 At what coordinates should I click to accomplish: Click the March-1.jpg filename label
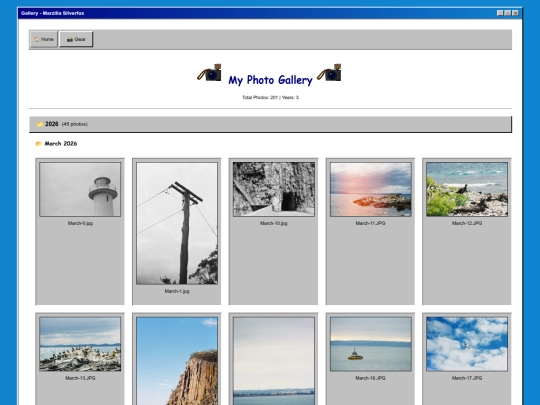[177, 291]
